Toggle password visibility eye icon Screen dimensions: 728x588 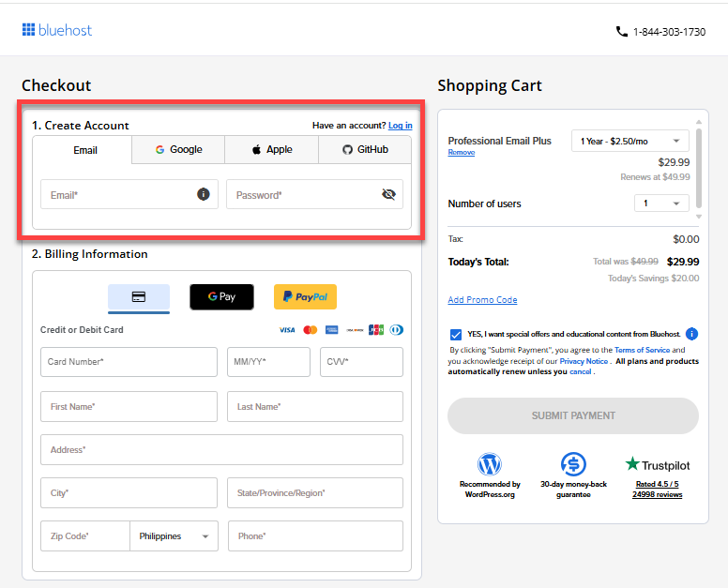(388, 194)
